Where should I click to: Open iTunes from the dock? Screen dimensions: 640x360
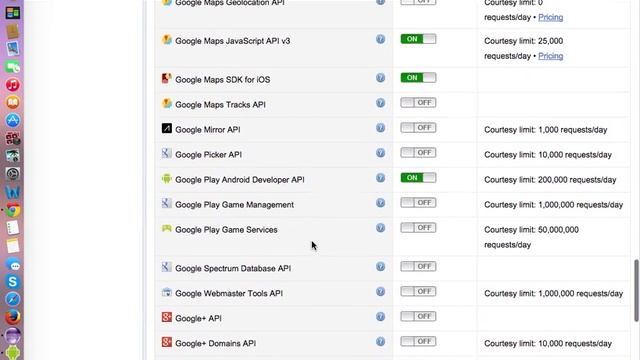tap(13, 85)
